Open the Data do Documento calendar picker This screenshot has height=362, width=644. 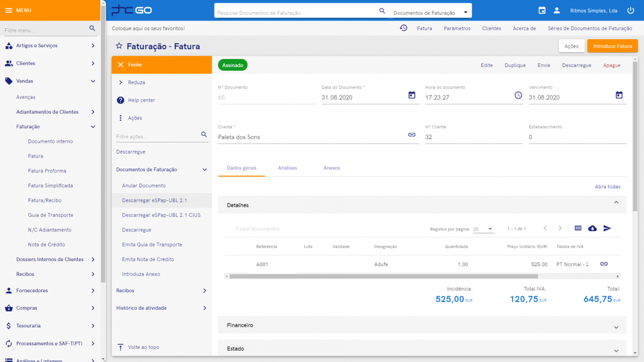412,95
